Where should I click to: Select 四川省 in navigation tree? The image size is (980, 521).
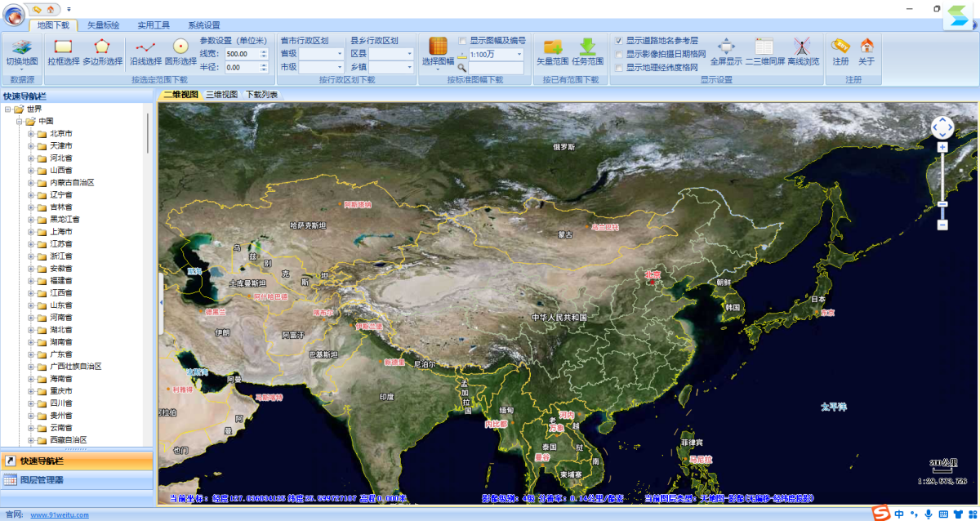(x=61, y=403)
